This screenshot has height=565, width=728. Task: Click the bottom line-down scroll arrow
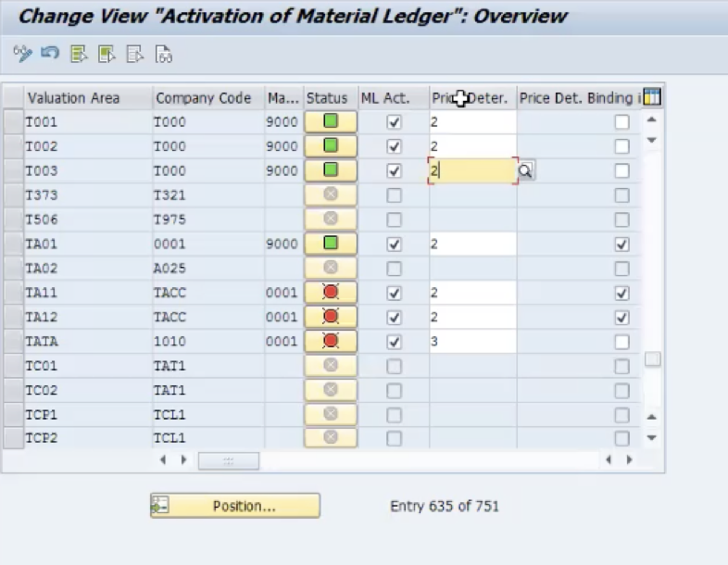click(652, 438)
